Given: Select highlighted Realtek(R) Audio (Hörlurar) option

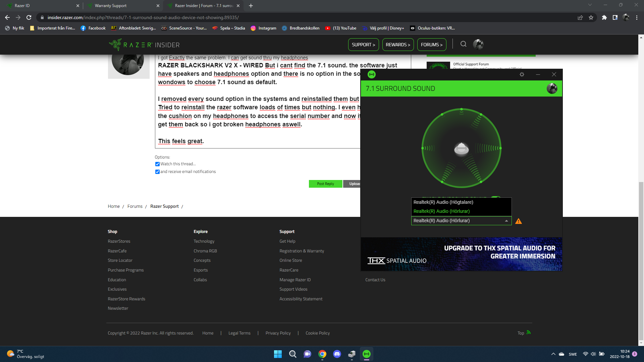Looking at the screenshot, I should (461, 211).
